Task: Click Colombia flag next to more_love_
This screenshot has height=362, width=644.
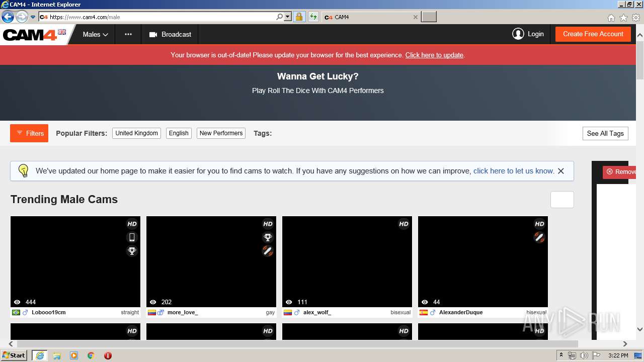Action: click(152, 312)
